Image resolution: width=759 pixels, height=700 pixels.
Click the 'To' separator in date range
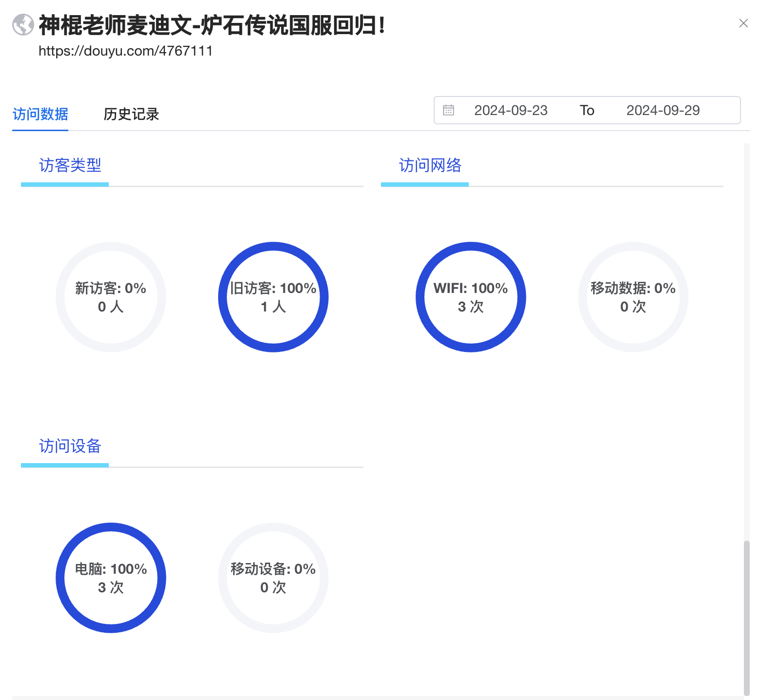[x=587, y=110]
